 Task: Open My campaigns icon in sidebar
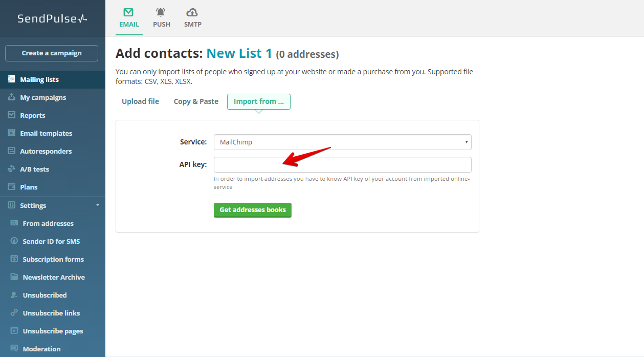point(11,97)
